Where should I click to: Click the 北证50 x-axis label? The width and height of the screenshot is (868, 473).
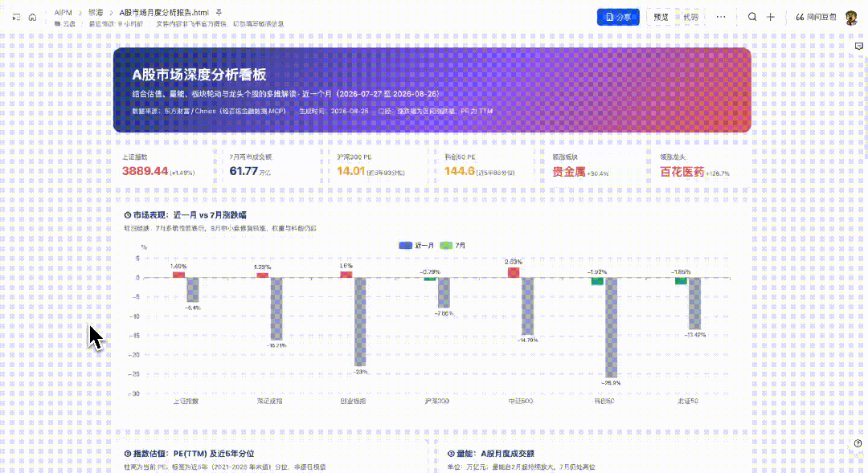tap(687, 401)
